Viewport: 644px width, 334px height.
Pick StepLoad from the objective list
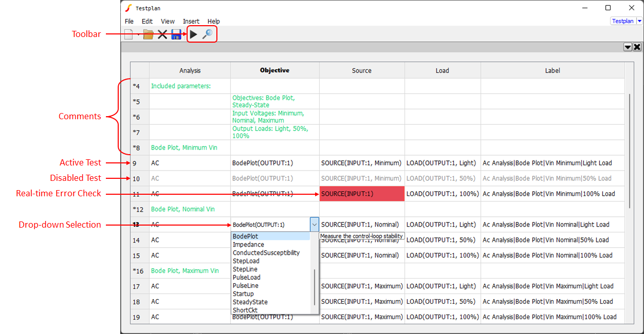click(x=246, y=261)
